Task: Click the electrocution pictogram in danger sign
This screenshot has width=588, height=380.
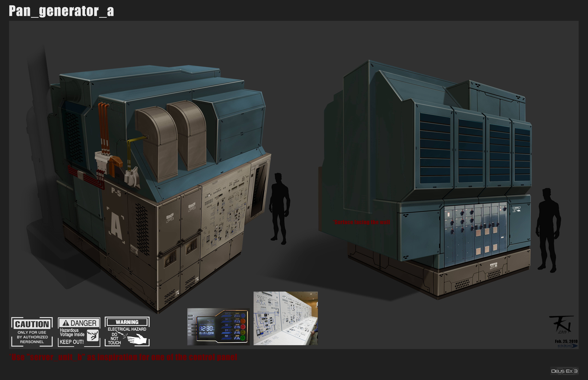Action: (x=93, y=335)
